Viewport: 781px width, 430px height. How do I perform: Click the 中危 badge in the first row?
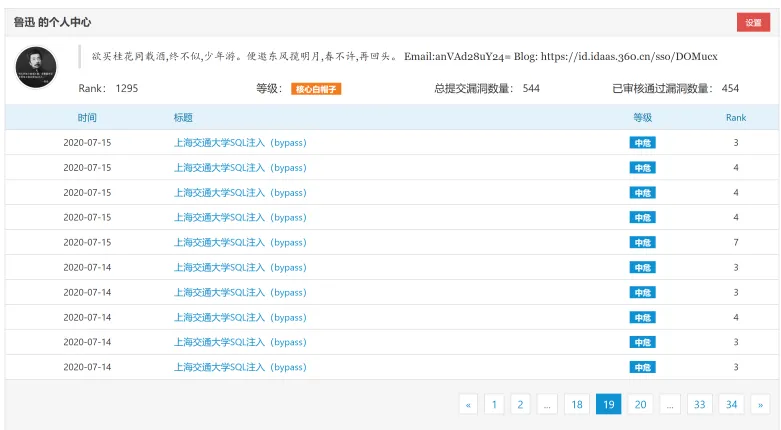pos(643,143)
